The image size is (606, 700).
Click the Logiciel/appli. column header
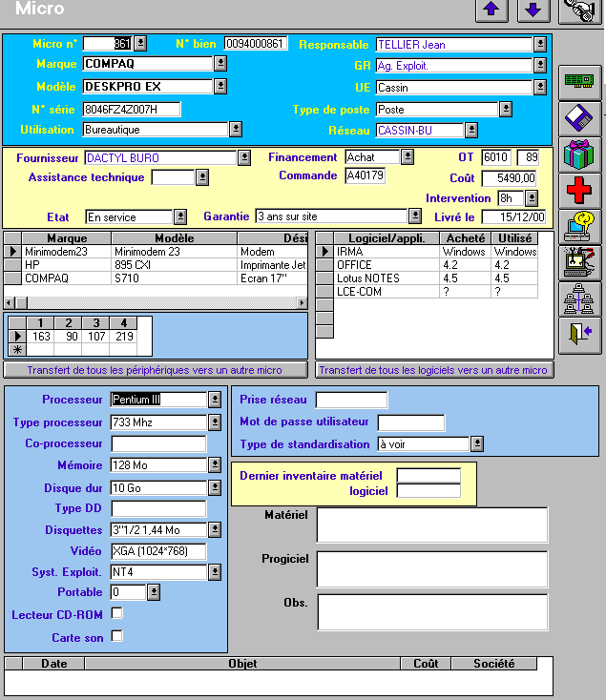[x=387, y=238]
